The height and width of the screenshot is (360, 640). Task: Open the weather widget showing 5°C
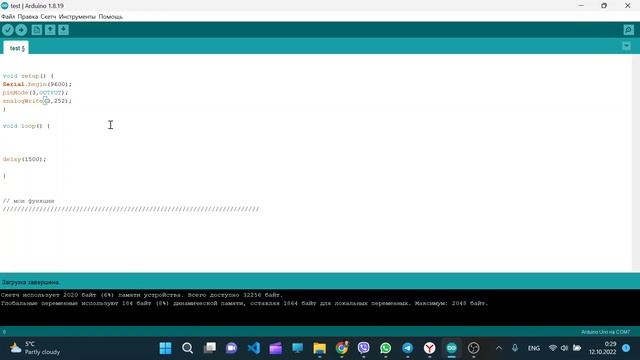[35, 348]
